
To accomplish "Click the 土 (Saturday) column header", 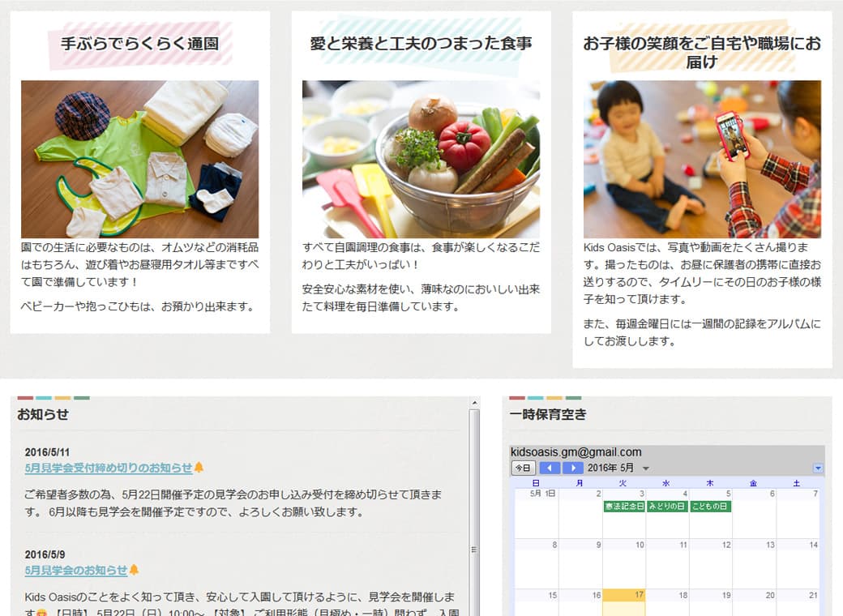I will coord(797,483).
